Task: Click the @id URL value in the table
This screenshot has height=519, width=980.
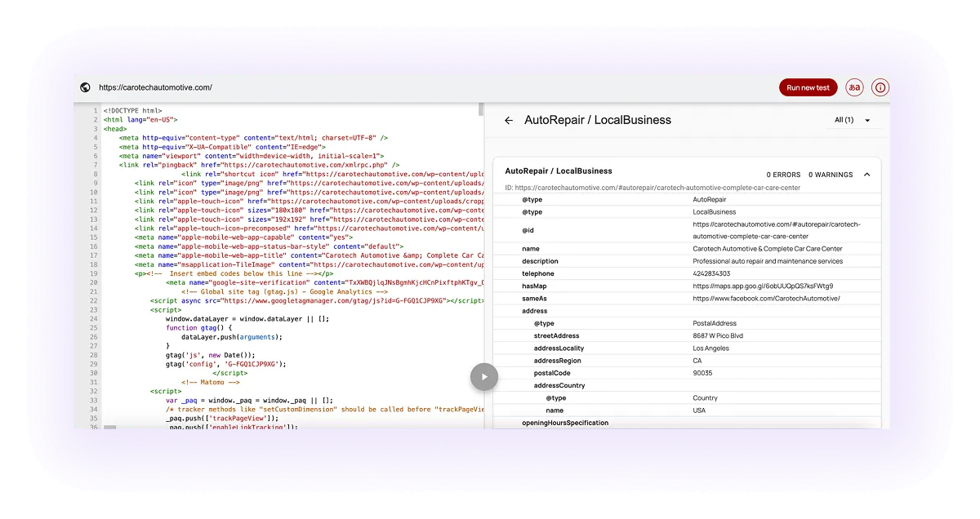Action: [x=776, y=230]
